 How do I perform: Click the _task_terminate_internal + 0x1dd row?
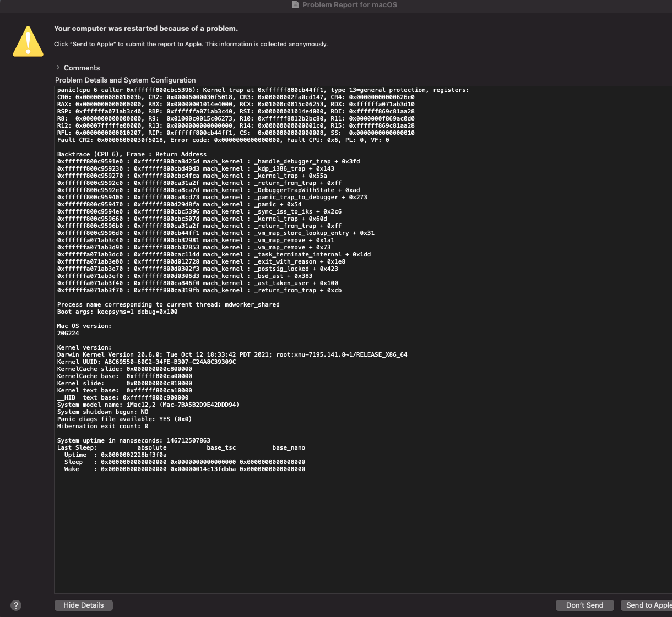[x=214, y=254]
